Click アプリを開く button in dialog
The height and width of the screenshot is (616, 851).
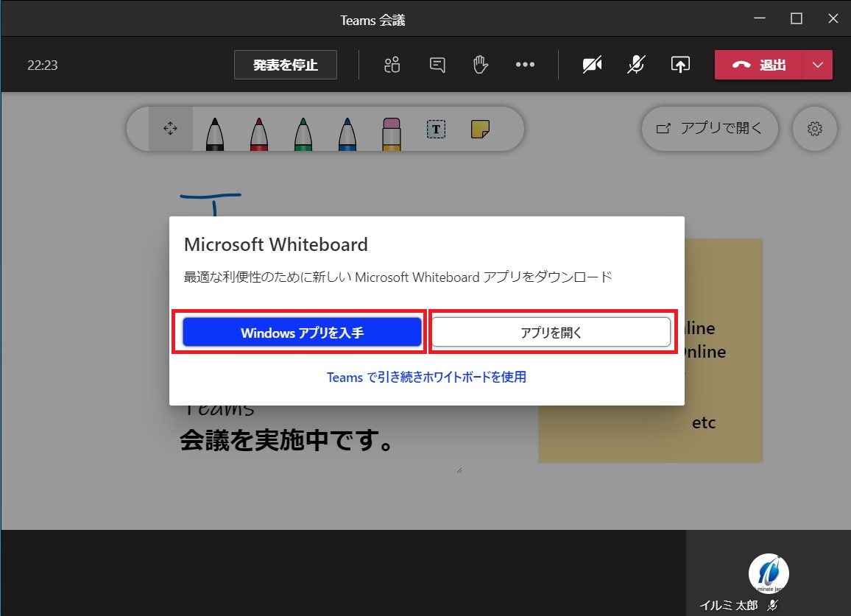(x=551, y=332)
